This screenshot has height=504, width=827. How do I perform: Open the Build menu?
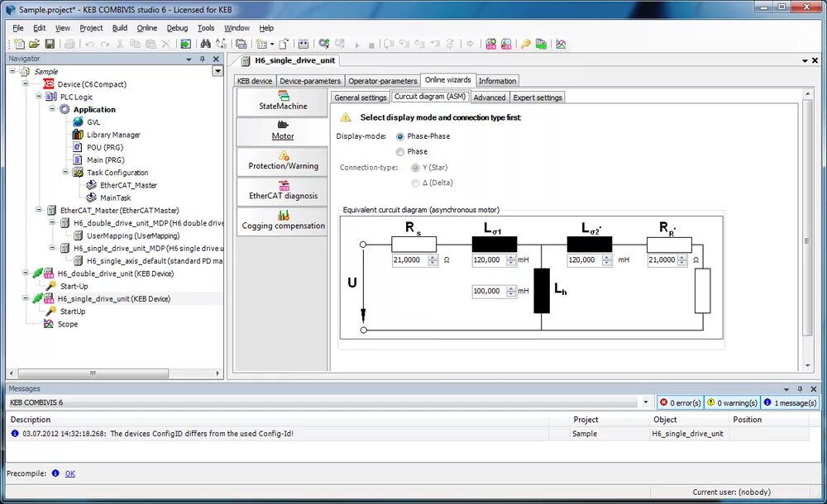(120, 28)
